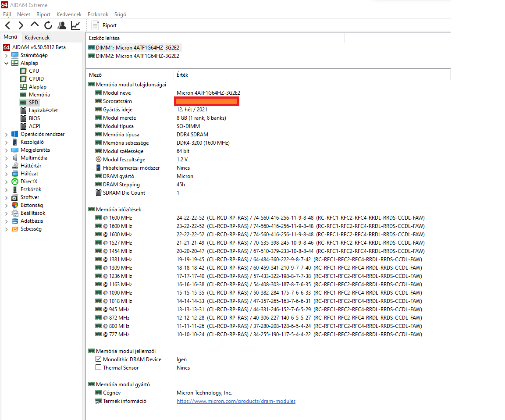Click the Adatbázis database icon
This screenshot has width=505, height=420.
(x=15, y=221)
